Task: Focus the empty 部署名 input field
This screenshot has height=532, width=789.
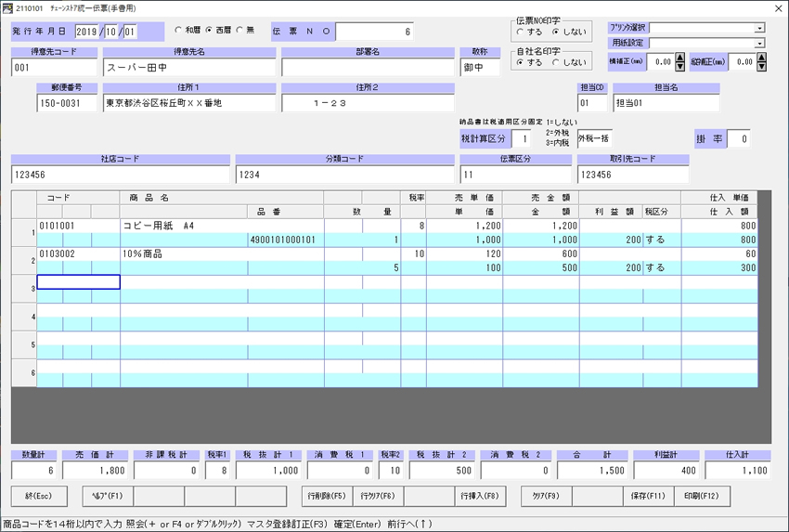Action: tap(367, 68)
